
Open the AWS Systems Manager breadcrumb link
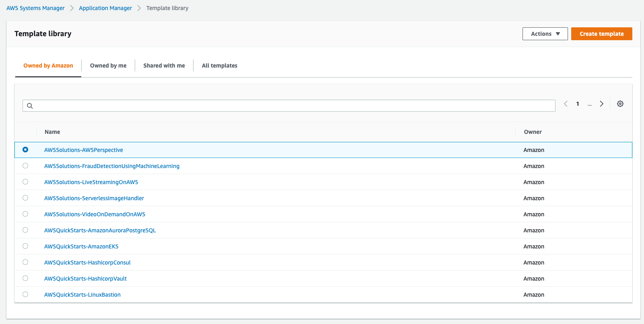coord(35,8)
